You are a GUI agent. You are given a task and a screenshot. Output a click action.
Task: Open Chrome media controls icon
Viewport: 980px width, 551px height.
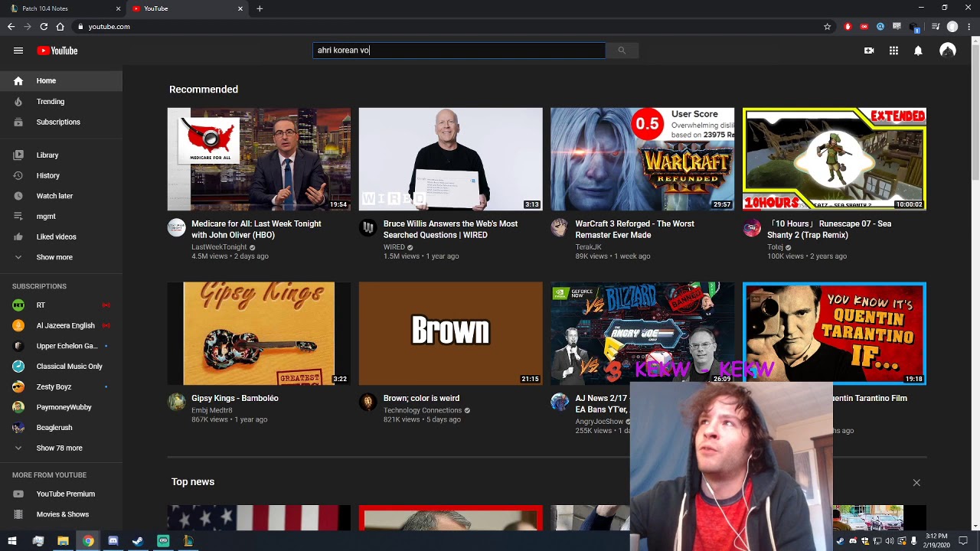tap(936, 27)
